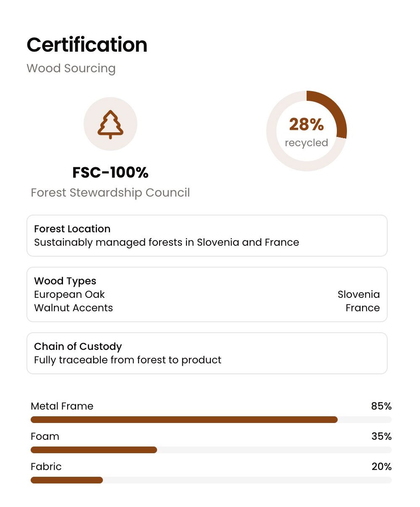Click Forest Stewardship Council text
The width and height of the screenshot is (420, 507).
pyautogui.click(x=110, y=192)
